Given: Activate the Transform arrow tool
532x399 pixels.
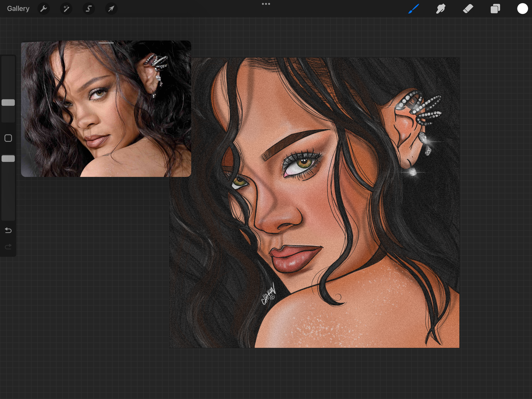Looking at the screenshot, I should point(111,9).
